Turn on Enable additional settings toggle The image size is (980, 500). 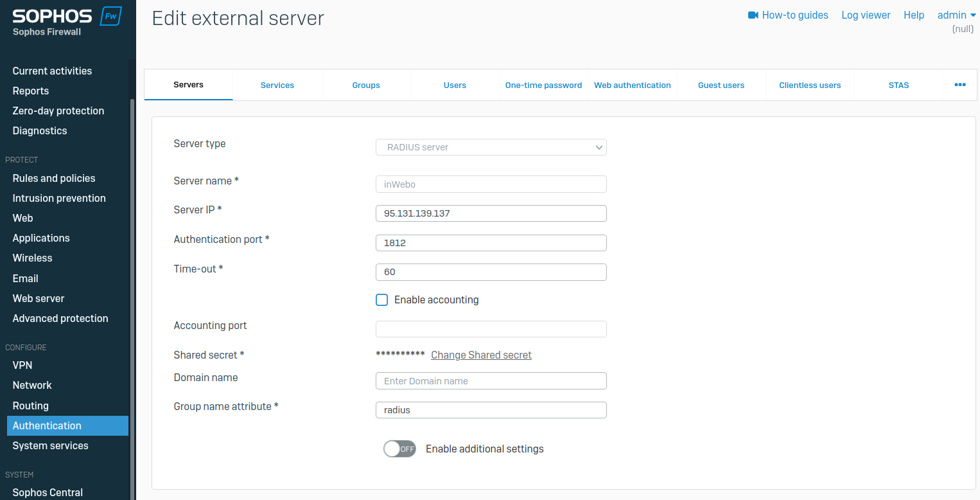[399, 449]
